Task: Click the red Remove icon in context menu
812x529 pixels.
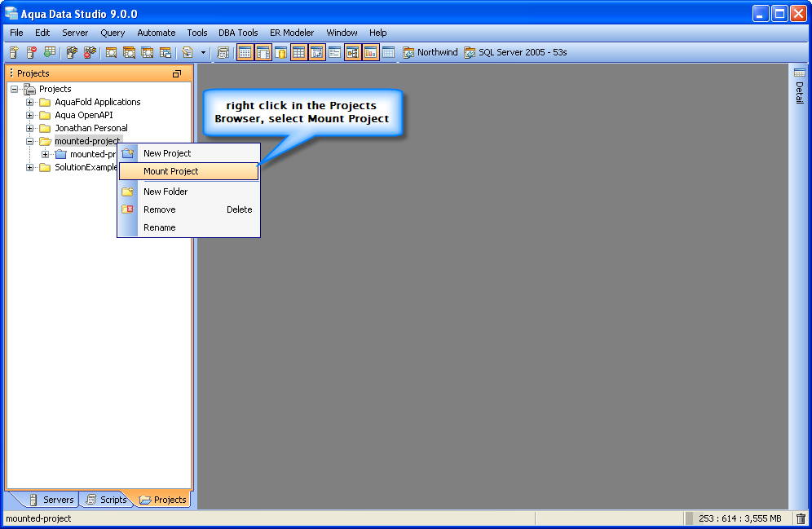Action: tap(128, 209)
